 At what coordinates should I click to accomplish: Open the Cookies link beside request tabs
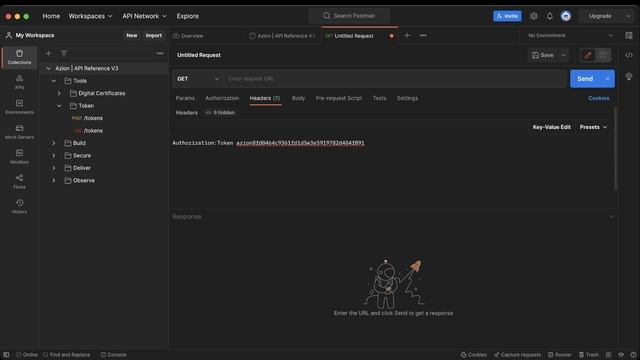click(599, 98)
